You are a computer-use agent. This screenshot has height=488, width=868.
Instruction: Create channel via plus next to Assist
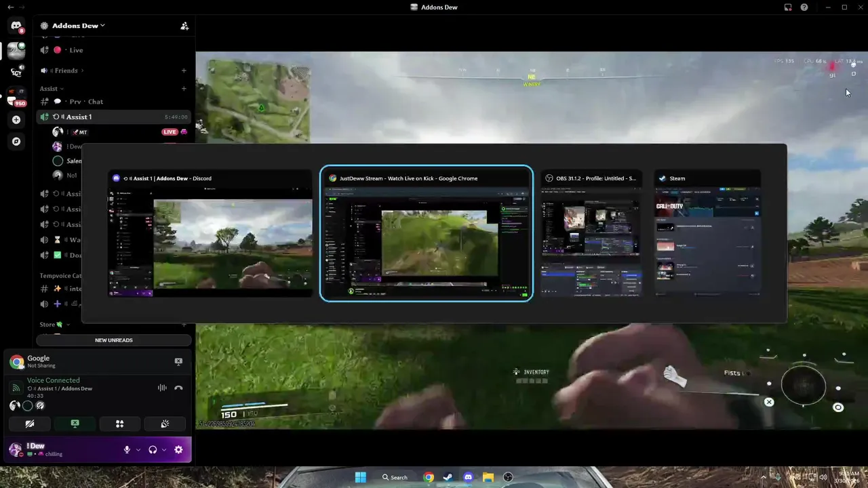[184, 89]
